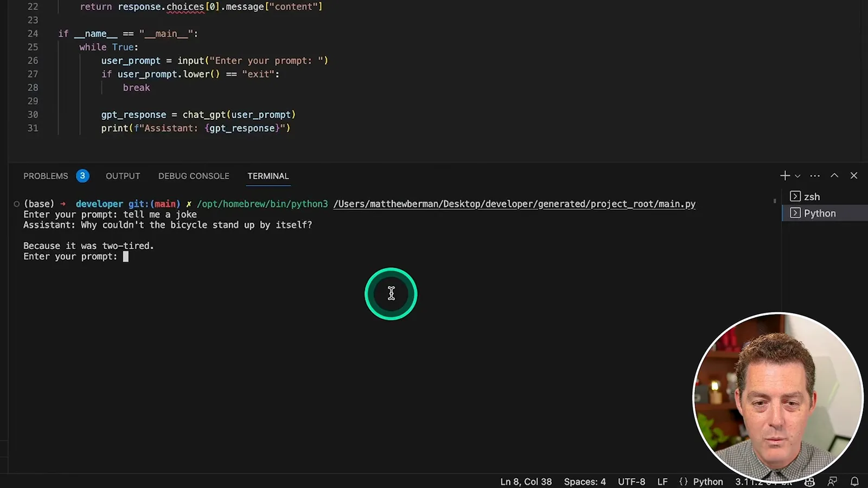Viewport: 868px width, 488px height.
Task: Open the new terminal plus button
Action: pyautogui.click(x=785, y=176)
